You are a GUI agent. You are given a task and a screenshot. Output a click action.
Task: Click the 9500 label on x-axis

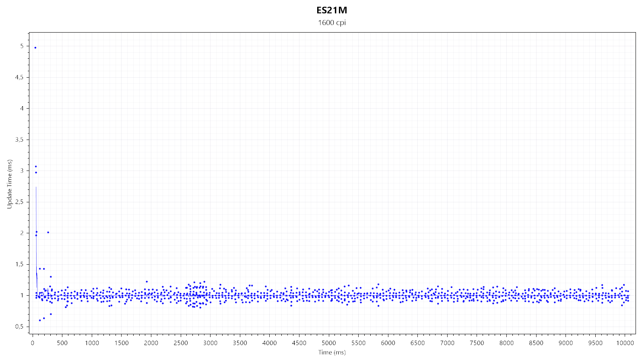pyautogui.click(x=595, y=343)
